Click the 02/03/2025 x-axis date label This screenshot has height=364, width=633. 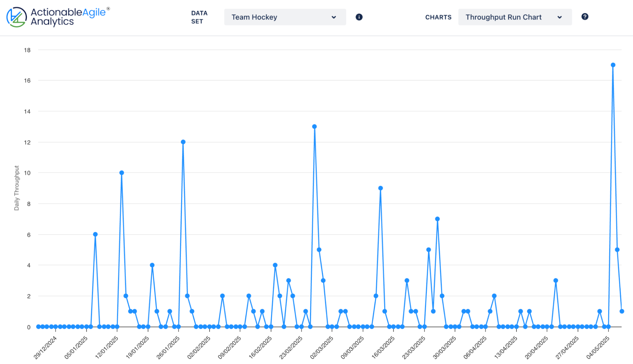(322, 347)
